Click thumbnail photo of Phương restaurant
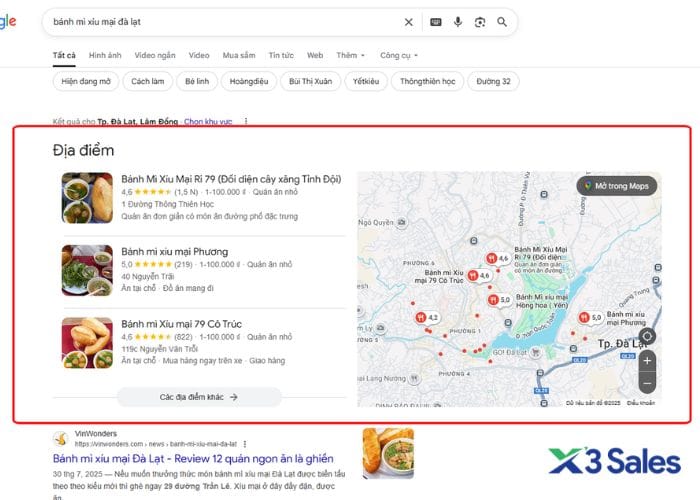 87,270
